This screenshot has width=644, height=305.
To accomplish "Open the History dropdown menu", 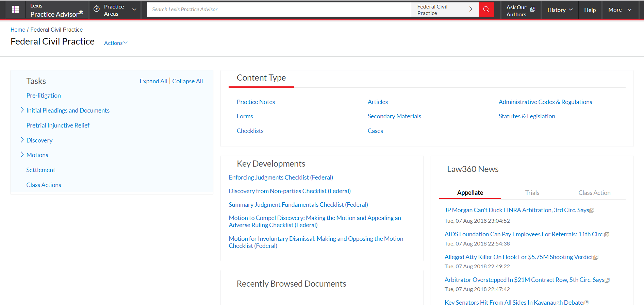I will 560,10.
